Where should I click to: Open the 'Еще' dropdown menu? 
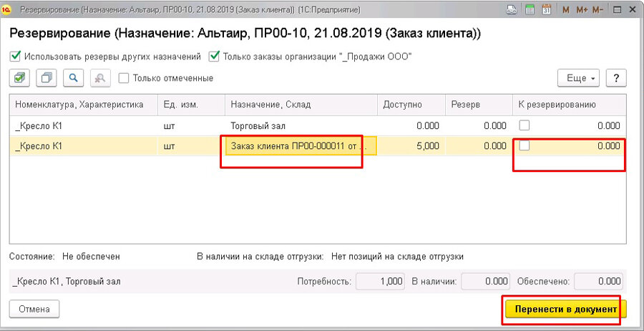(578, 78)
